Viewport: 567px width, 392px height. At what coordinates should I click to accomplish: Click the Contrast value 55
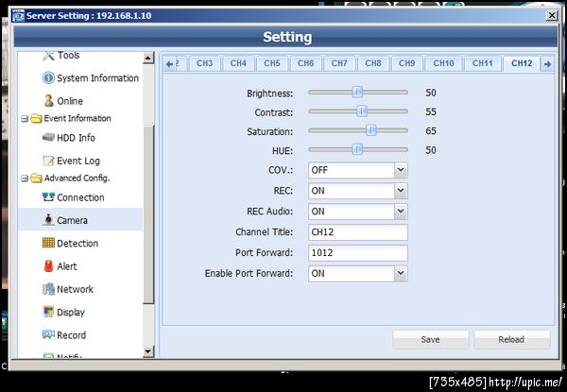click(x=431, y=112)
